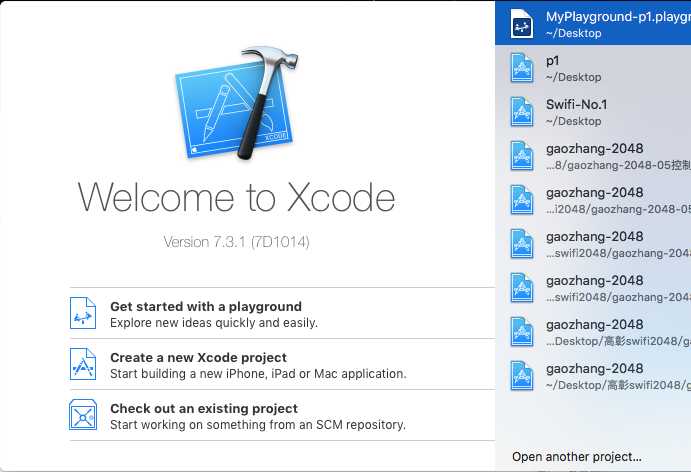Open recent project named p1
Viewport: 691px width, 472px height.
coord(593,68)
